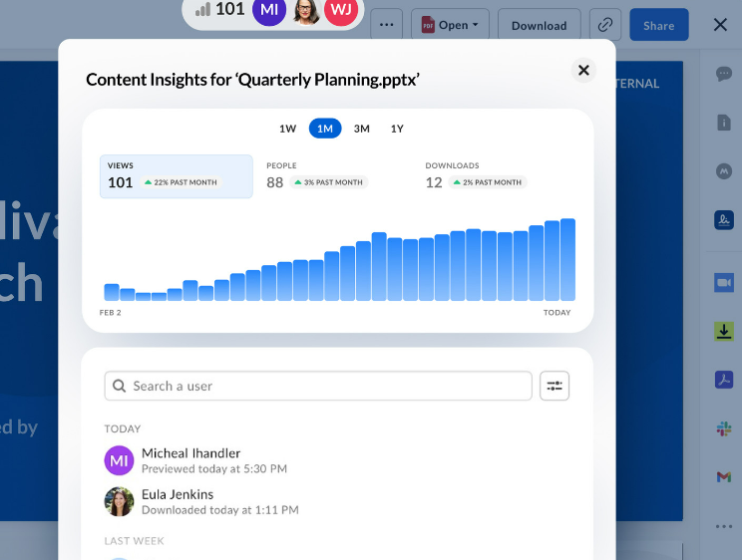Switch range to 1W

(x=287, y=129)
